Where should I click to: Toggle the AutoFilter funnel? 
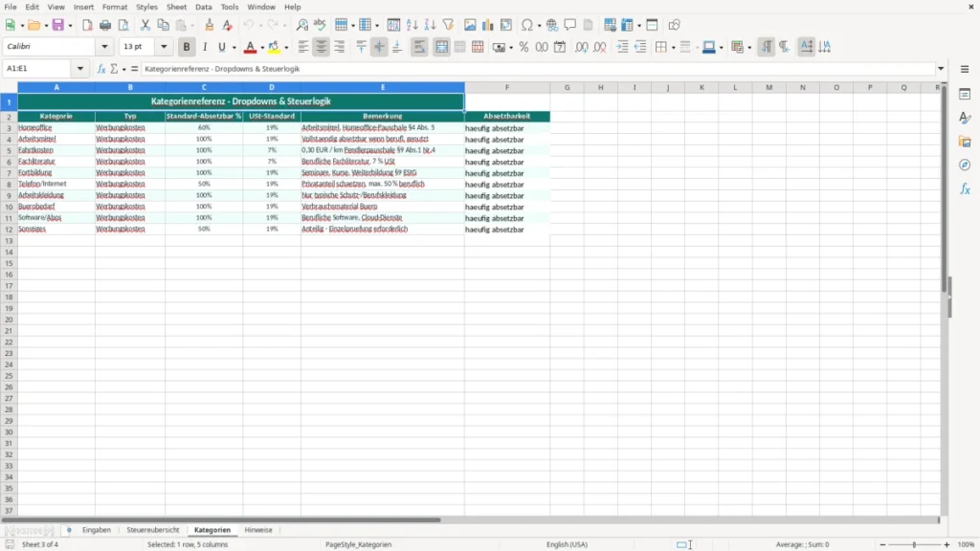coord(448,25)
